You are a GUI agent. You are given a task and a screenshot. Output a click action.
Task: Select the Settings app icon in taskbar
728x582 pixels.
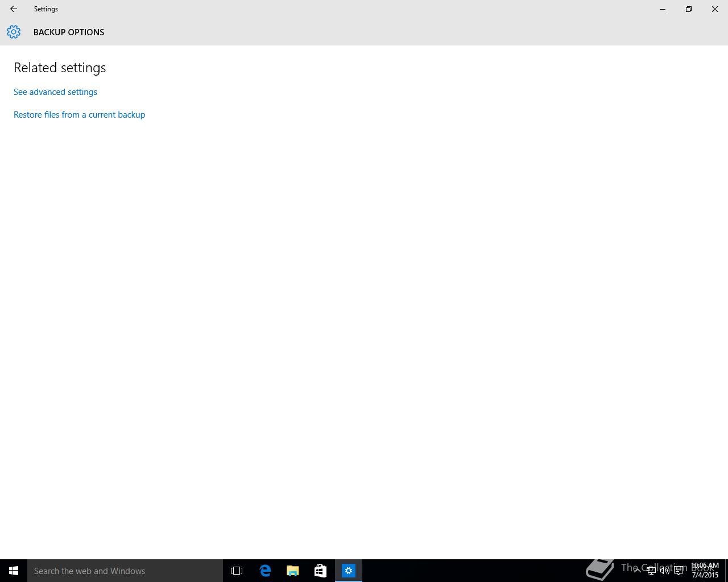point(349,571)
